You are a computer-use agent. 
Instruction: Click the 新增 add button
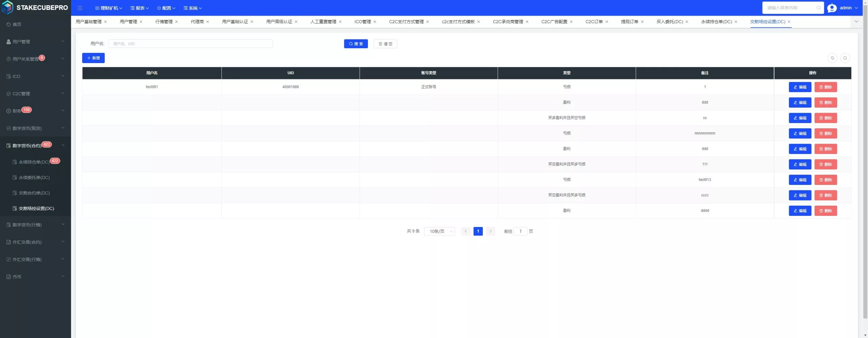(x=93, y=58)
